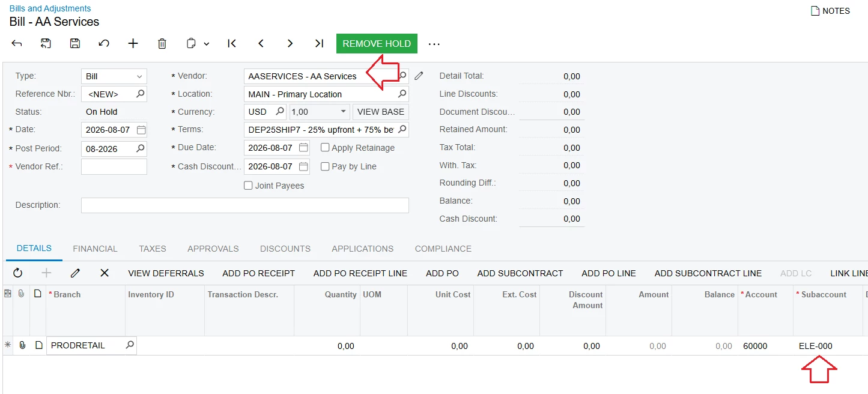Click the note icon on the PRODRETAIL row
Image resolution: width=868 pixels, height=394 pixels.
(38, 345)
